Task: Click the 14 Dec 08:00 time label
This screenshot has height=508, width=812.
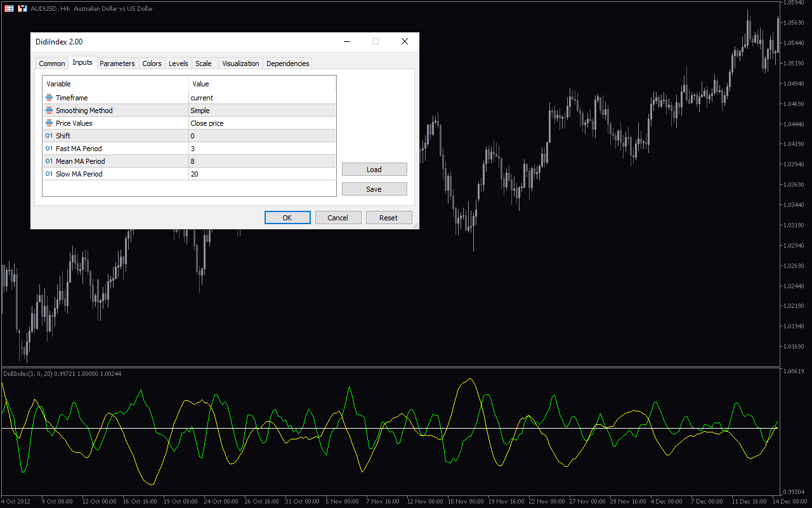Action: (789, 502)
